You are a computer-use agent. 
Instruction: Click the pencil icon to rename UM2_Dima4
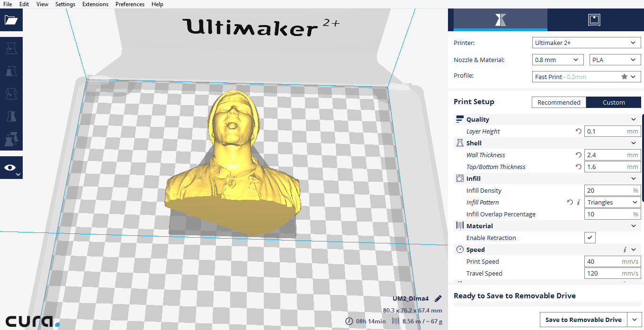pyautogui.click(x=438, y=299)
